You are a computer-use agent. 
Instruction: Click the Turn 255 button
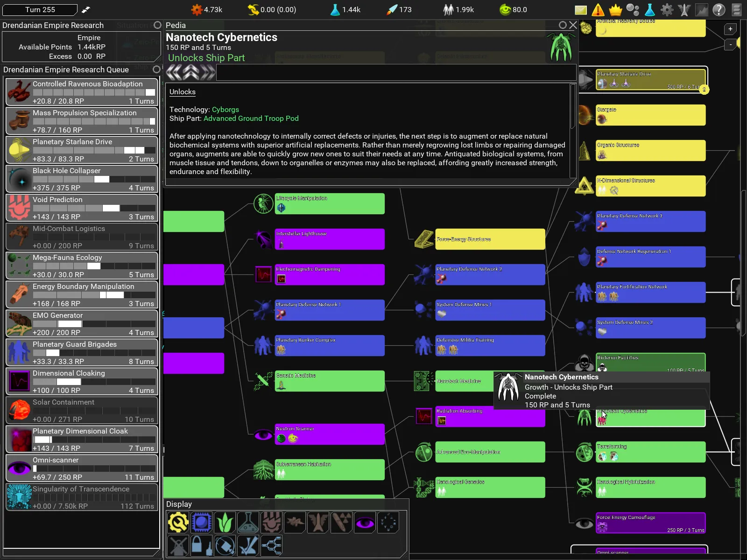(x=40, y=10)
